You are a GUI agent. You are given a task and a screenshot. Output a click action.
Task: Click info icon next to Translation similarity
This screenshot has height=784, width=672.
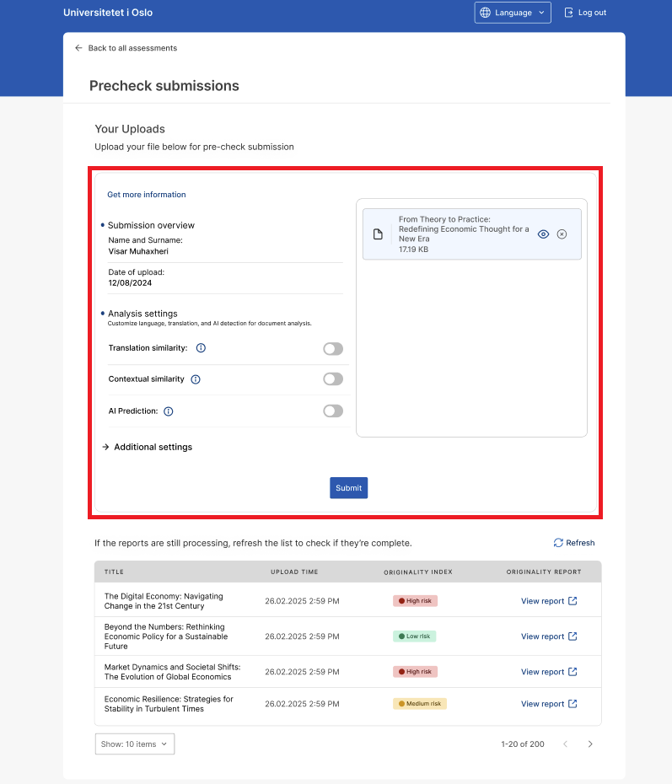click(201, 348)
